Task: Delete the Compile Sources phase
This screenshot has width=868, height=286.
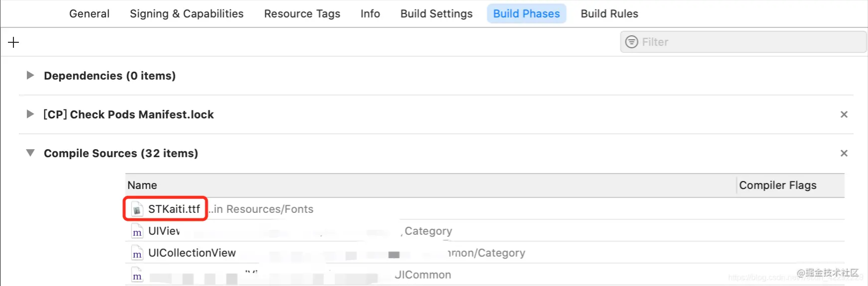Action: coord(844,153)
